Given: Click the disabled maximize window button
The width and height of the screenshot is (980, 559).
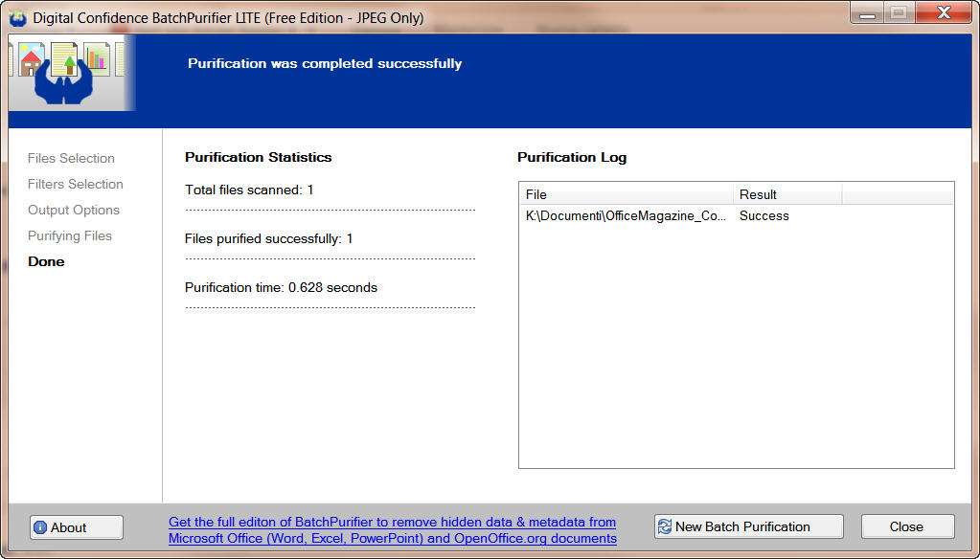Looking at the screenshot, I should 899,12.
